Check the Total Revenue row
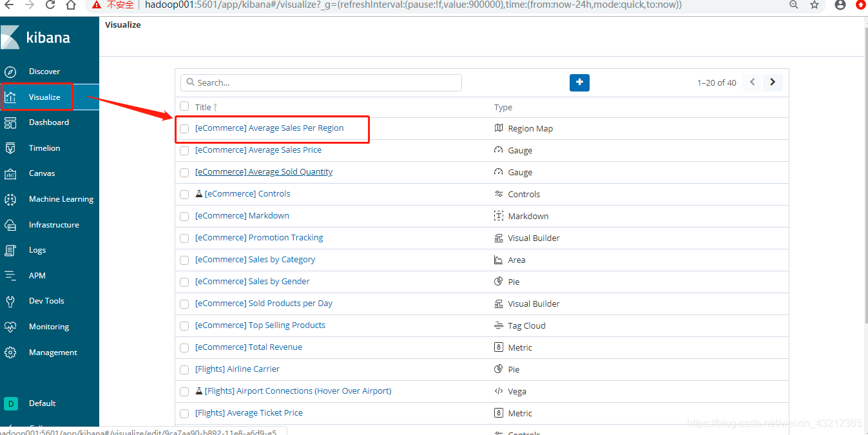Viewport: 868px width, 435px height. [184, 348]
